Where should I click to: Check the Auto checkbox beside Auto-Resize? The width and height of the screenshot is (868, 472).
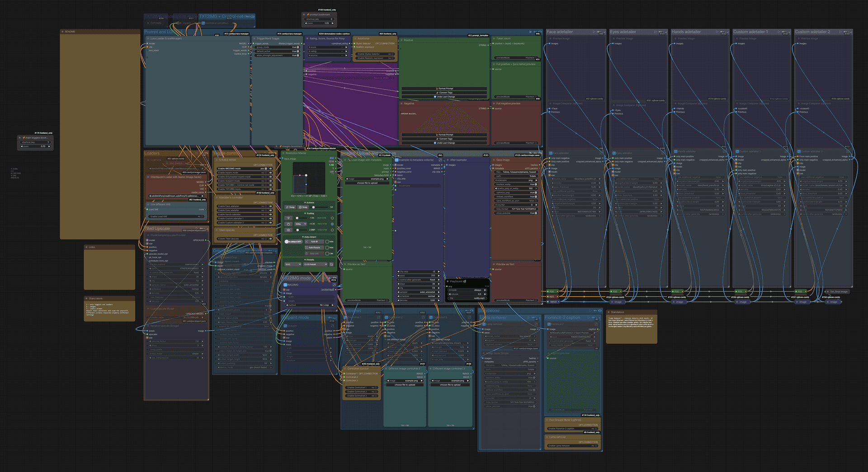[327, 248]
